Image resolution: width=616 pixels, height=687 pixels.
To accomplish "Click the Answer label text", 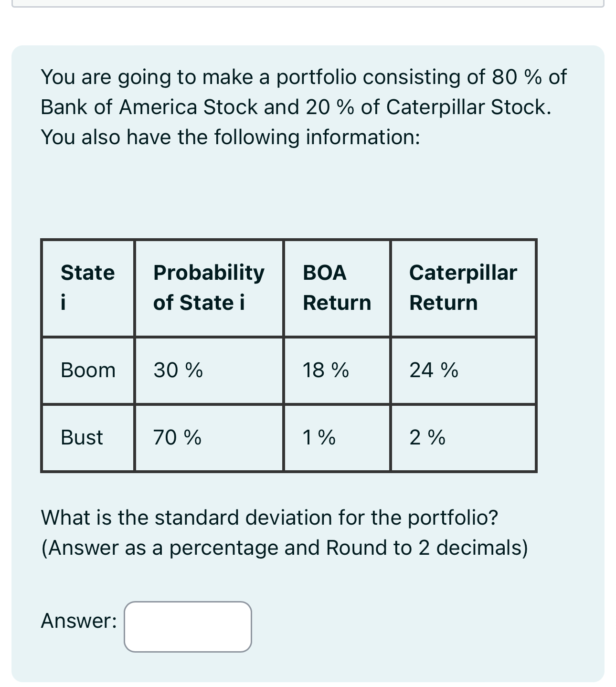I will coord(77,621).
